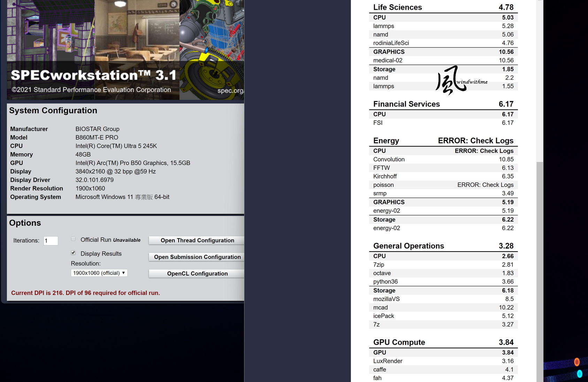Click the fah result row

[443, 378]
